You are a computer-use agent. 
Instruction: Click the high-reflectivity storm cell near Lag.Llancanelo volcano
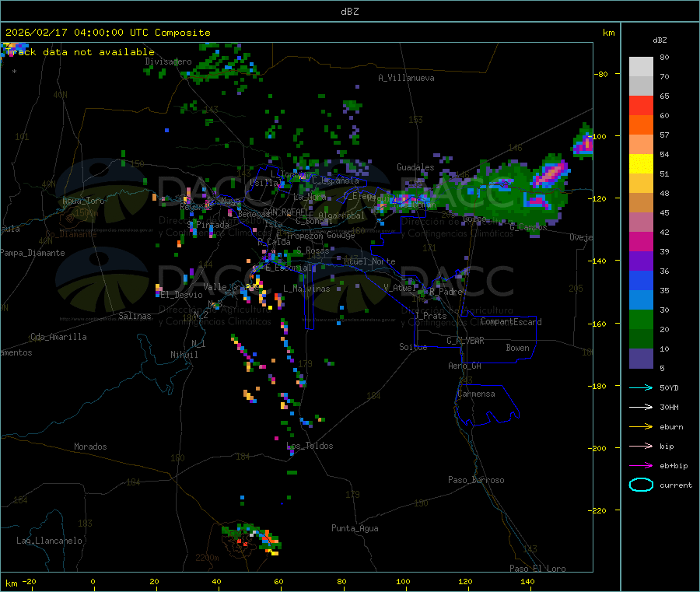click(x=252, y=538)
